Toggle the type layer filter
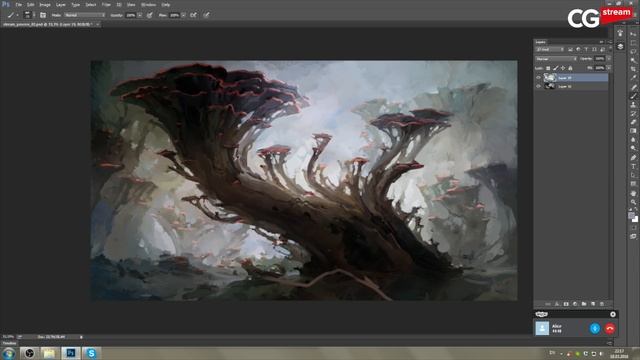The width and height of the screenshot is (640, 360). 586,49
